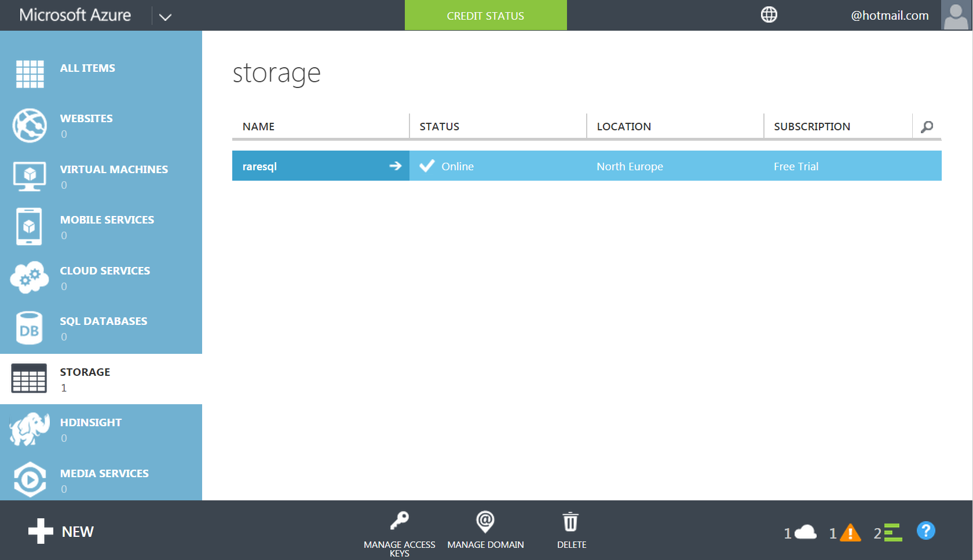Click the New button
Image resolution: width=973 pixels, height=560 pixels.
click(x=61, y=531)
